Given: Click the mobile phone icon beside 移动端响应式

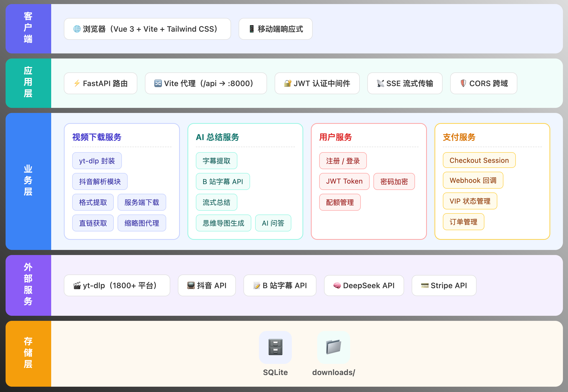Looking at the screenshot, I should pos(251,29).
